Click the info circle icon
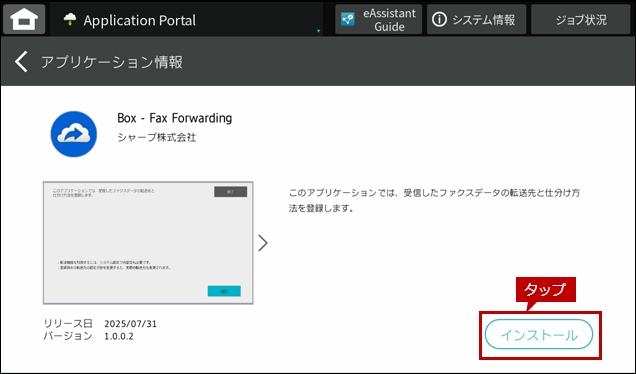Image resolution: width=636 pixels, height=374 pixels. click(439, 19)
